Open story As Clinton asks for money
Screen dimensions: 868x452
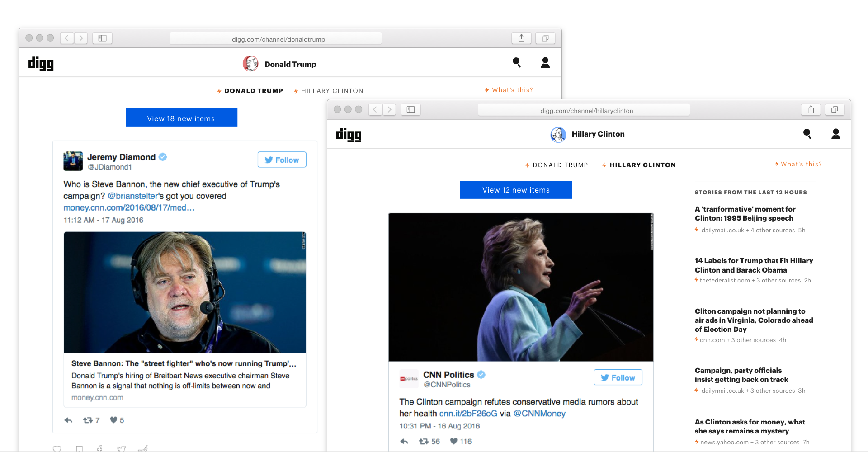pos(750,426)
